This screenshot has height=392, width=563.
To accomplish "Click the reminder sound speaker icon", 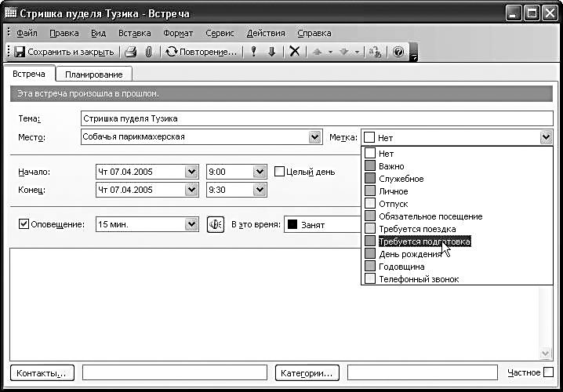I will click(216, 224).
